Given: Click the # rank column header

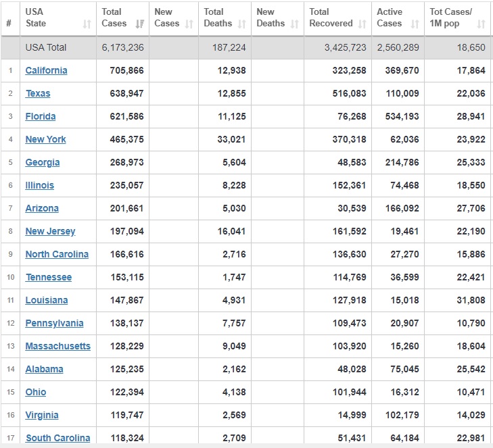Looking at the screenshot, I should 9,23.
